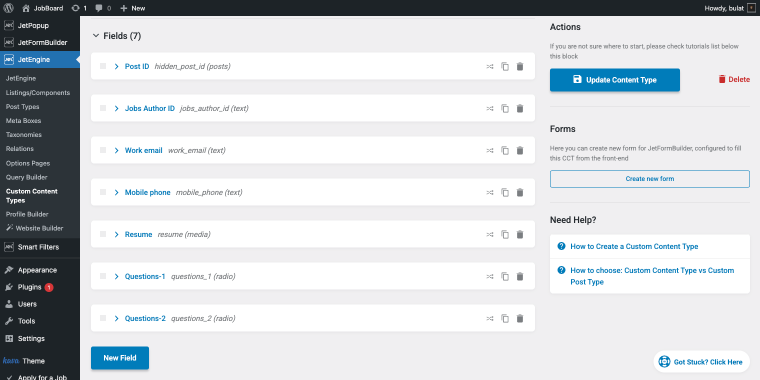This screenshot has width=760, height=380.
Task: Open Relations submenu item
Action: pos(20,149)
